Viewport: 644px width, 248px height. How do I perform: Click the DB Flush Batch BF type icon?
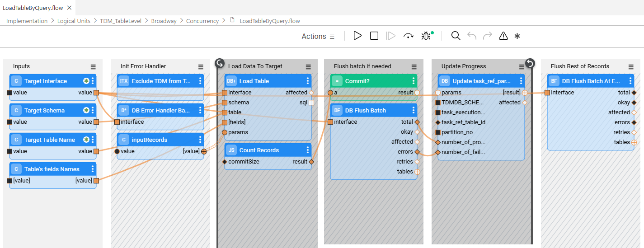point(337,110)
